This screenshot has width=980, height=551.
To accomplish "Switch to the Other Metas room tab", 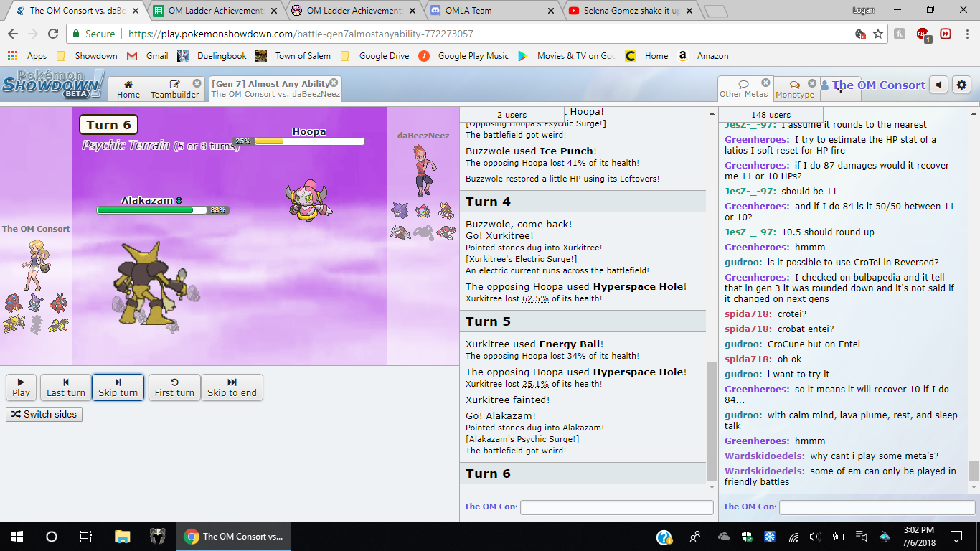I will pyautogui.click(x=744, y=89).
